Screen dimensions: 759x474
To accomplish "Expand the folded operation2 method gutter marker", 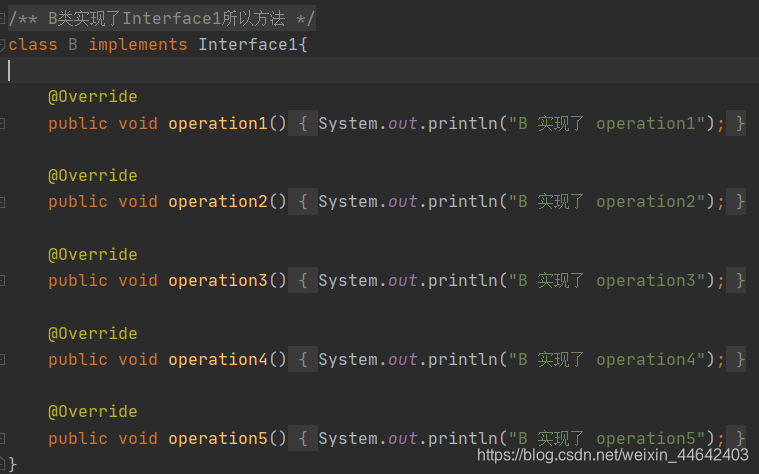I will pos(2,202).
